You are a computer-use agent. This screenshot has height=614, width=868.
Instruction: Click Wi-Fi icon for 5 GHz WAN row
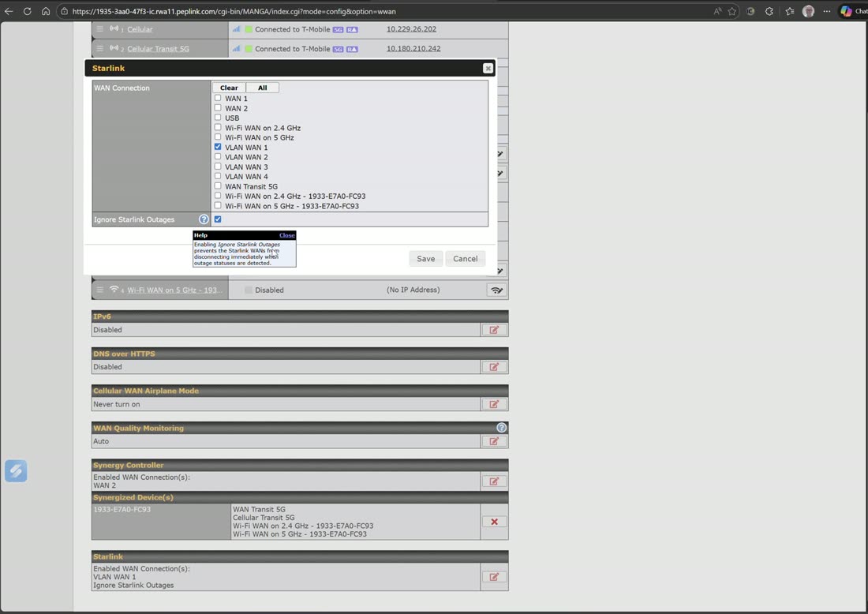pyautogui.click(x=496, y=290)
